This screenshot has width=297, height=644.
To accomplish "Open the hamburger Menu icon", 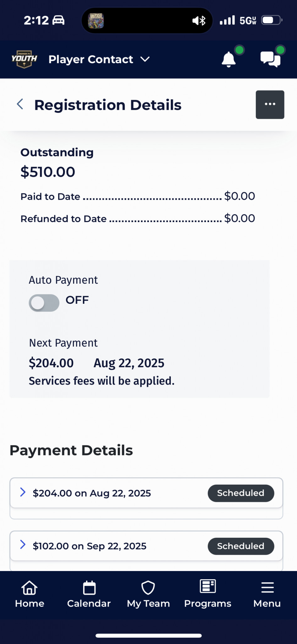I will pyautogui.click(x=267, y=587).
